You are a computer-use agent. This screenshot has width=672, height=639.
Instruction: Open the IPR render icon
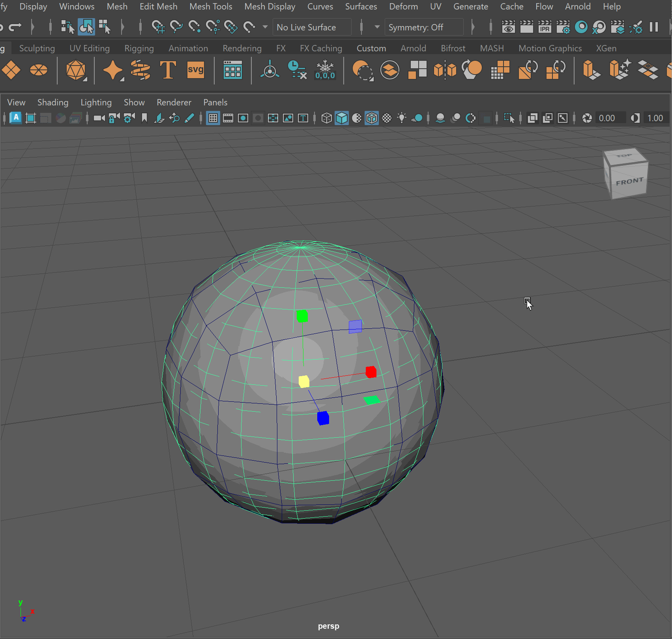pos(545,27)
